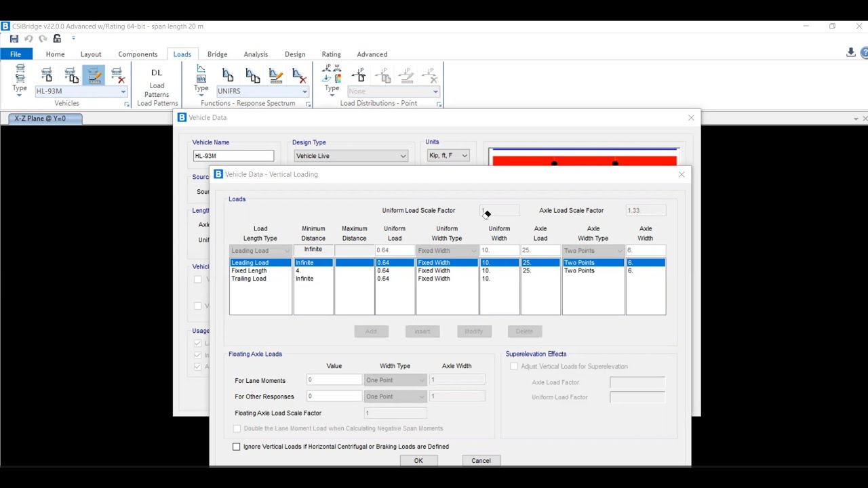Click the Add button
Viewport: 868px width, 488px height.
(x=371, y=331)
